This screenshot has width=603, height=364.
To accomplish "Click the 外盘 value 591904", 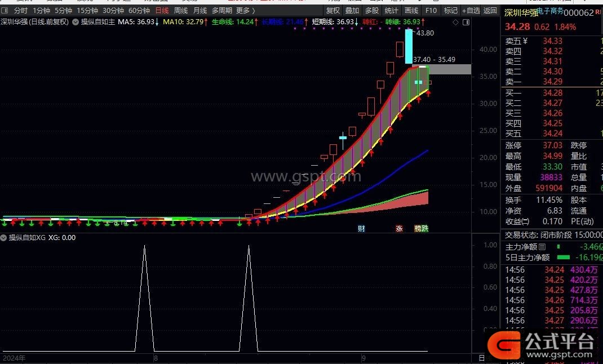I will pyautogui.click(x=549, y=188).
